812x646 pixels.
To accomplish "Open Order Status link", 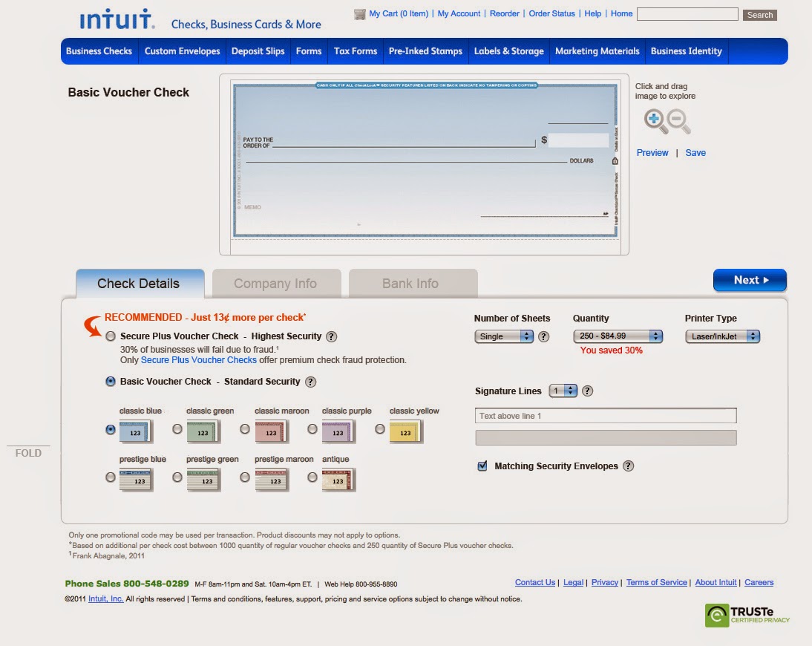I will pyautogui.click(x=551, y=13).
